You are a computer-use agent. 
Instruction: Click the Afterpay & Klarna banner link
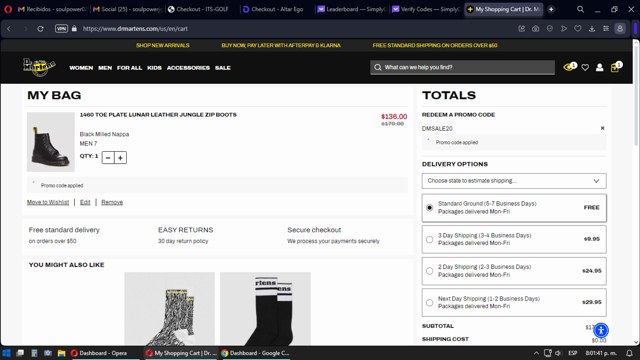point(281,45)
